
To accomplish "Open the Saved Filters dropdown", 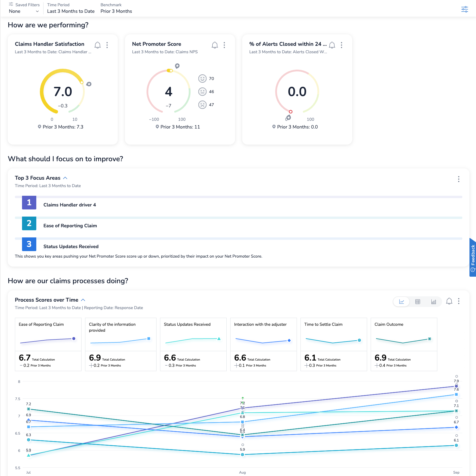I will (x=24, y=11).
